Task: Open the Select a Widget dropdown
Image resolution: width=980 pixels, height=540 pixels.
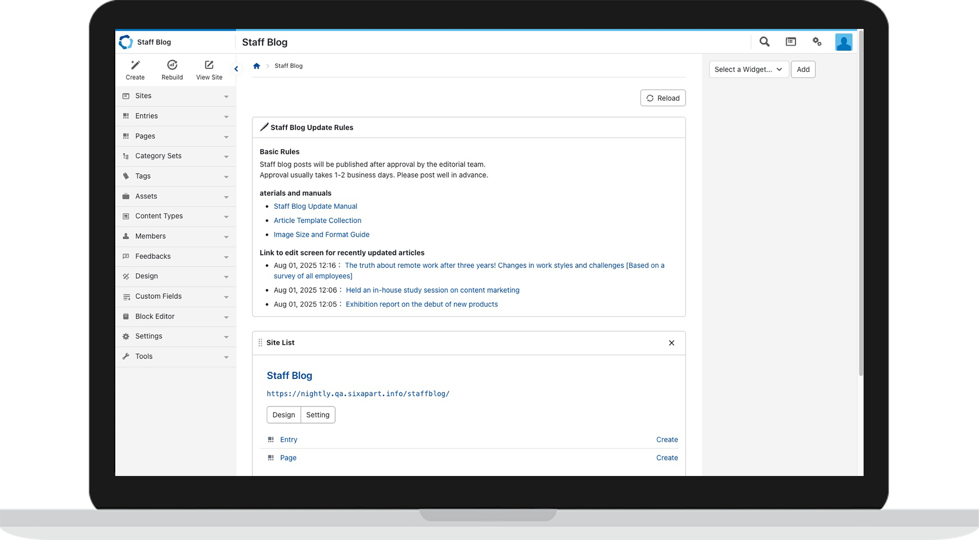Action: pyautogui.click(x=748, y=70)
